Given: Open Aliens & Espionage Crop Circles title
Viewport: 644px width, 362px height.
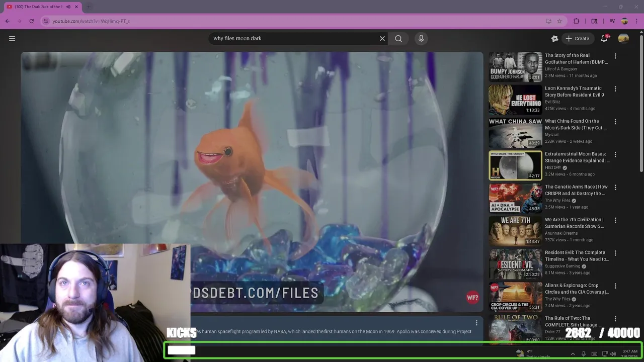Looking at the screenshot, I should coord(577,289).
